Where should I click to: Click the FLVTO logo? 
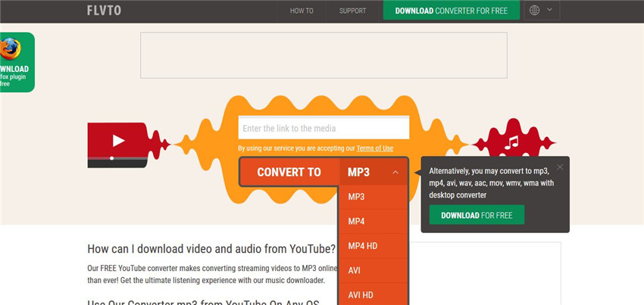pos(104,11)
